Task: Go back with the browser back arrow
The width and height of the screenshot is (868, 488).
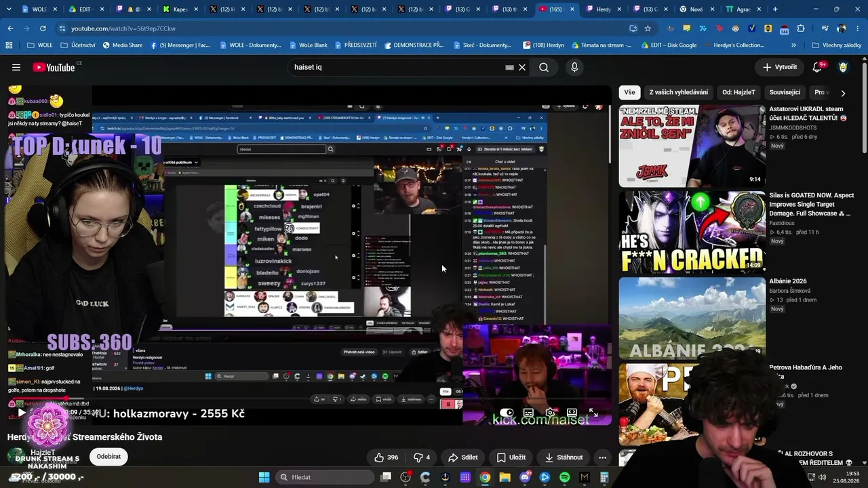Action: (10, 28)
